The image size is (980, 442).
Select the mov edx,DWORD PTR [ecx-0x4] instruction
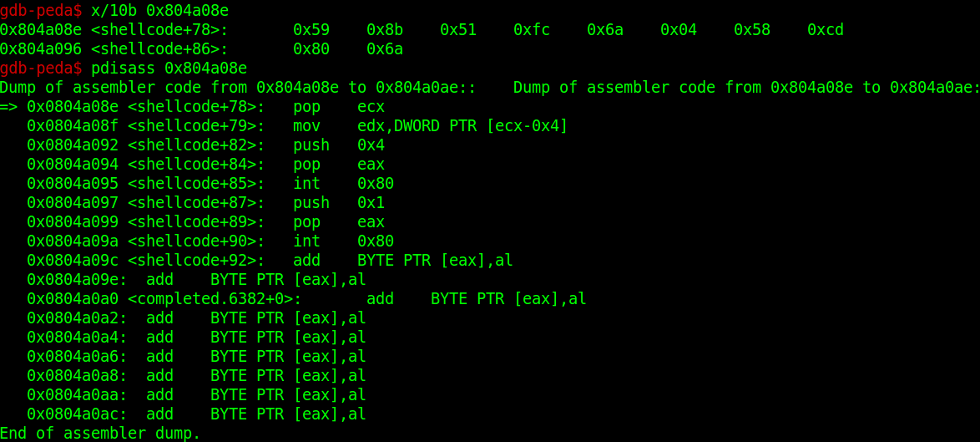pyautogui.click(x=430, y=126)
